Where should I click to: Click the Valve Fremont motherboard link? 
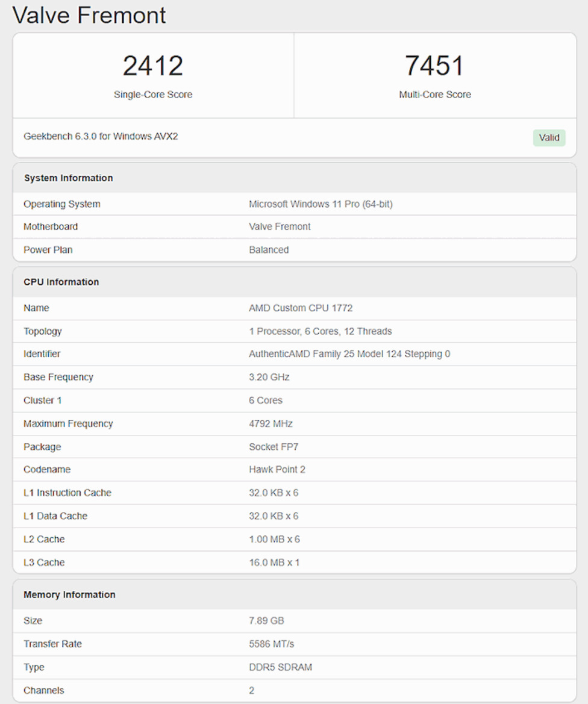click(280, 226)
